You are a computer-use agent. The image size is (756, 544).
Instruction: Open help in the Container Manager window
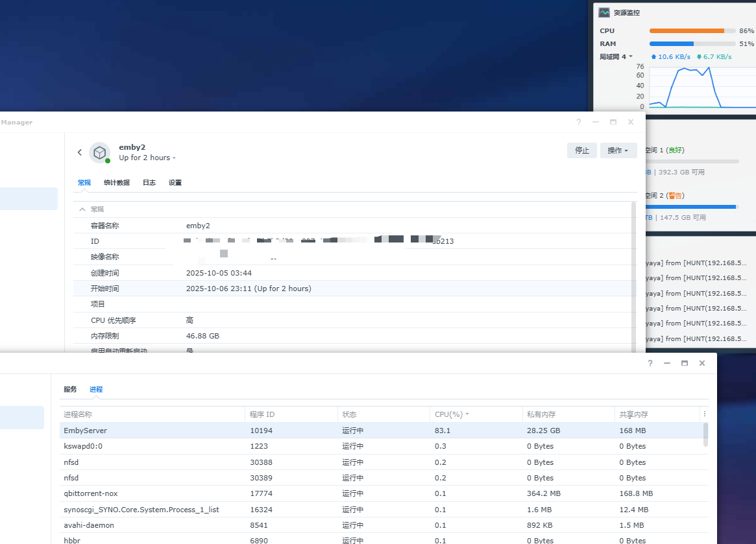(x=579, y=122)
